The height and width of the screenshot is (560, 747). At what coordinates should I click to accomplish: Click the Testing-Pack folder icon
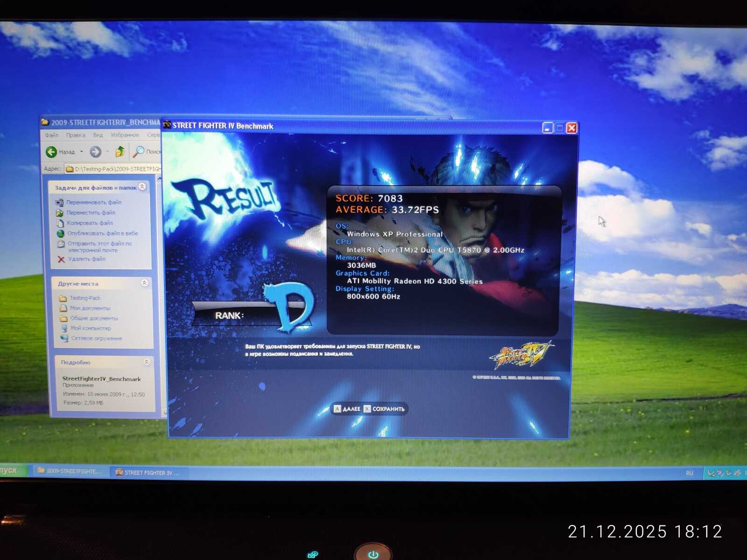coord(63,298)
